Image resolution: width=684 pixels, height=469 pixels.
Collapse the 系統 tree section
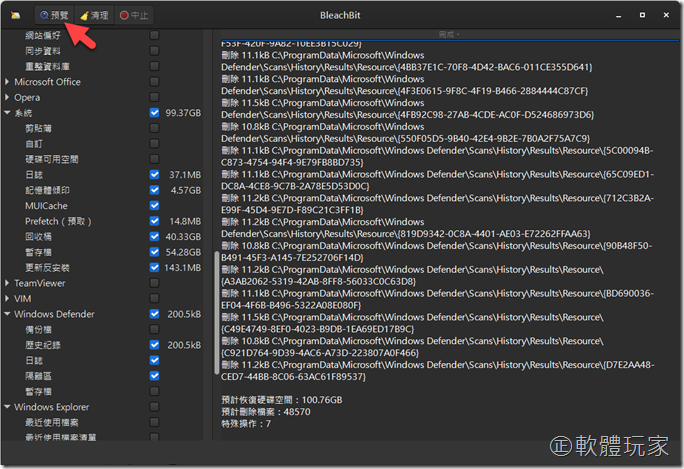point(7,113)
